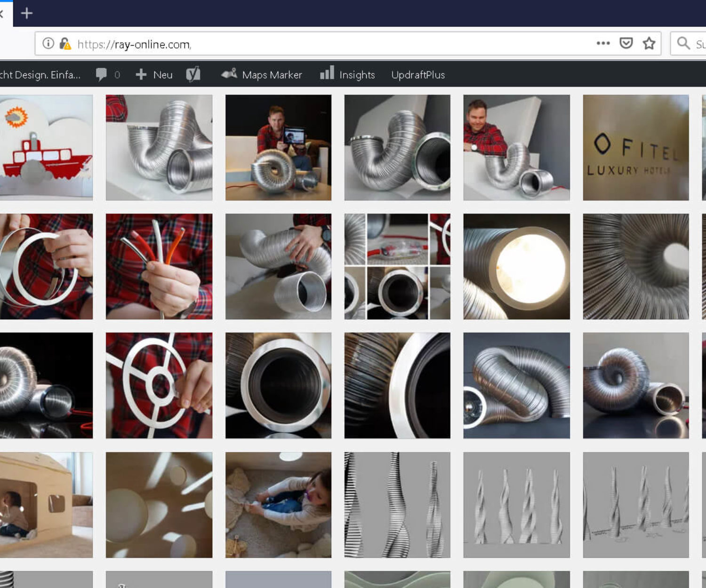Click the UpdraftPlus link
The height and width of the screenshot is (588, 706).
pos(418,75)
